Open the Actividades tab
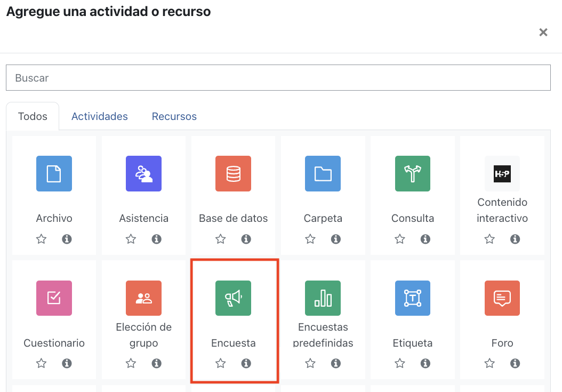 (100, 116)
